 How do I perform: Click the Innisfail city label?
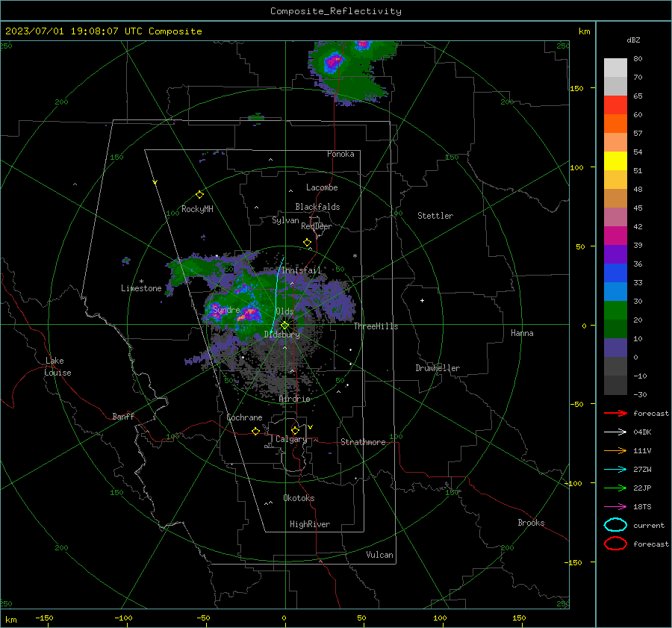pyautogui.click(x=301, y=270)
